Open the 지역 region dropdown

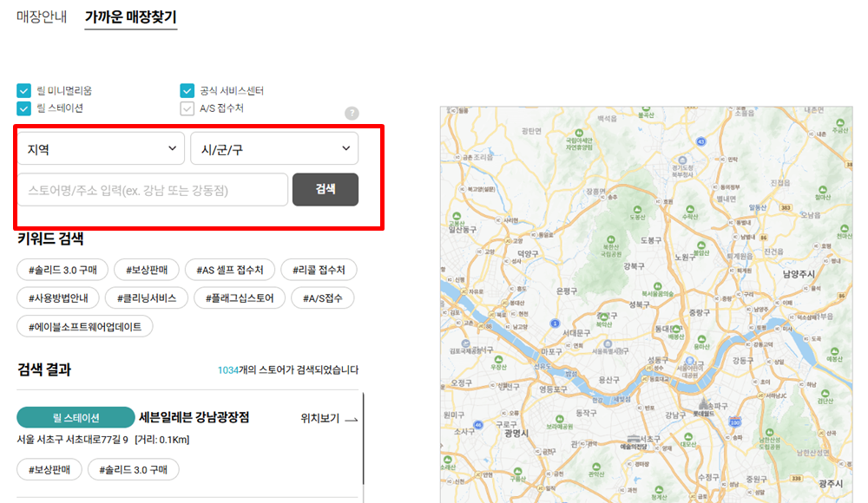click(x=100, y=148)
